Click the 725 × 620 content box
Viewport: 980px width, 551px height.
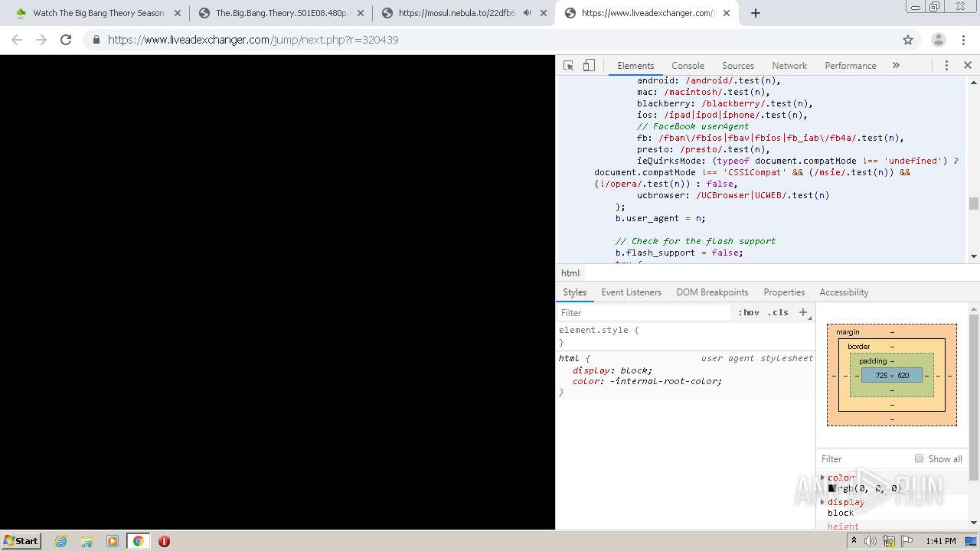point(892,375)
